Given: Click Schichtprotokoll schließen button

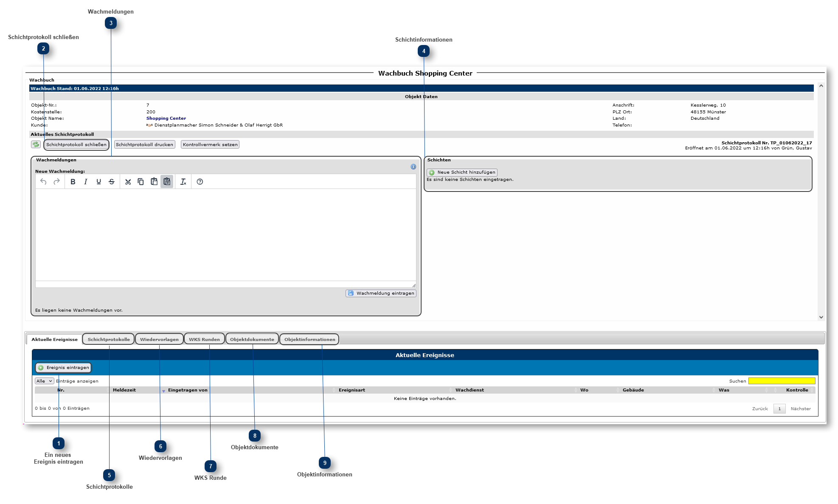Looking at the screenshot, I should click(x=76, y=145).
